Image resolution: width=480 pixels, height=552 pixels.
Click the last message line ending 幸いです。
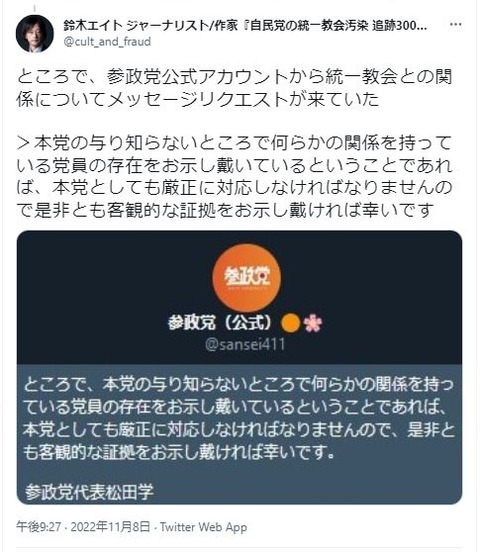coord(179,452)
